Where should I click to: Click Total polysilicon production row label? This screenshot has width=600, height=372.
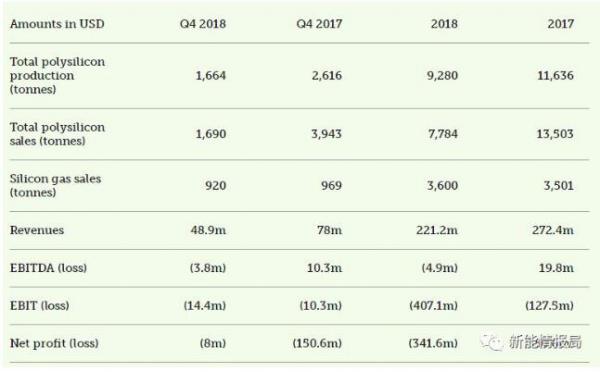click(x=57, y=75)
